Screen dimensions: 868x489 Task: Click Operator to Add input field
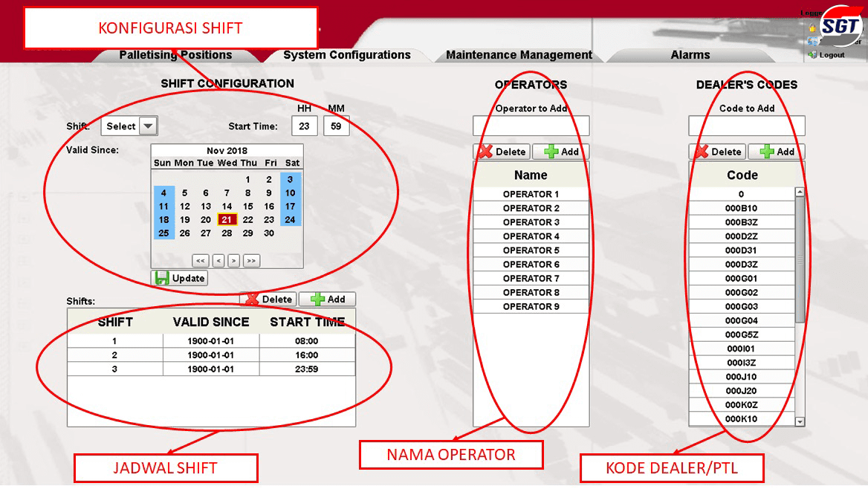point(531,126)
